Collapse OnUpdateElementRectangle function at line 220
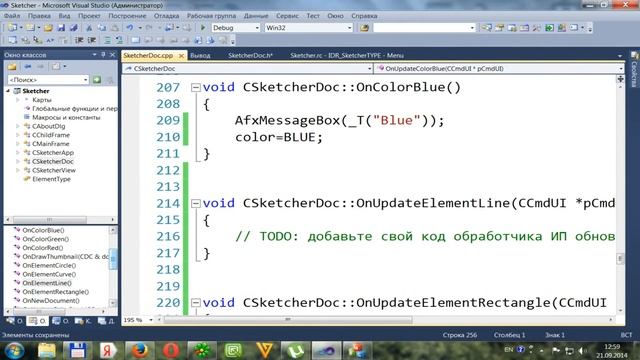Image resolution: width=640 pixels, height=360 pixels. [x=196, y=302]
